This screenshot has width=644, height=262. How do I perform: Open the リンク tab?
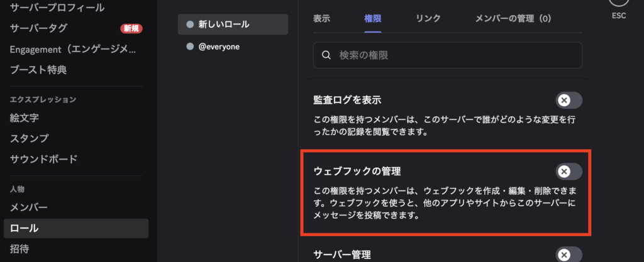[428, 18]
